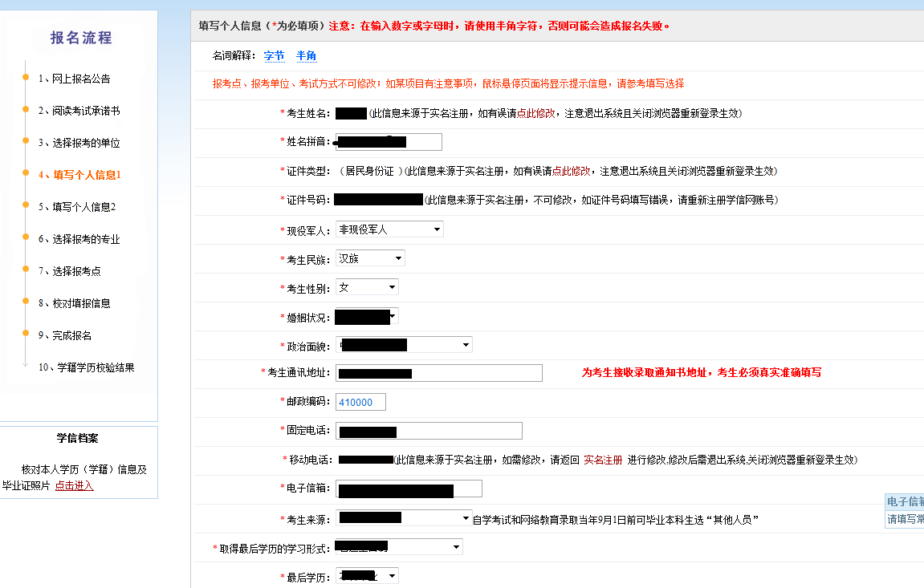Expand the 婚姻状况 dropdown
924x588 pixels.
pyautogui.click(x=367, y=317)
